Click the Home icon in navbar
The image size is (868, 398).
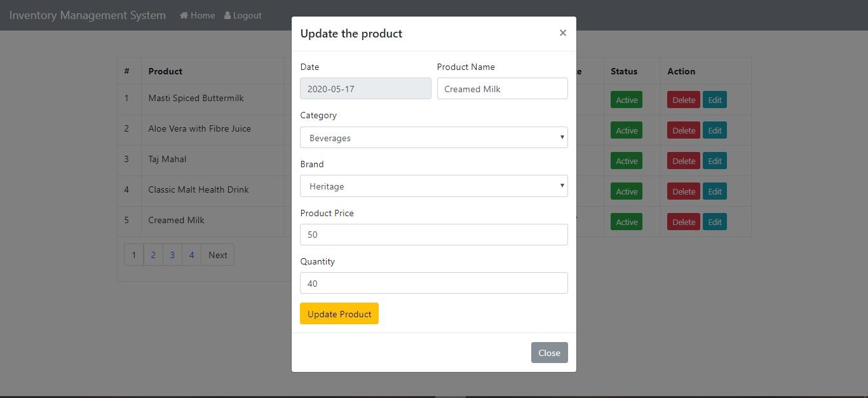[184, 15]
